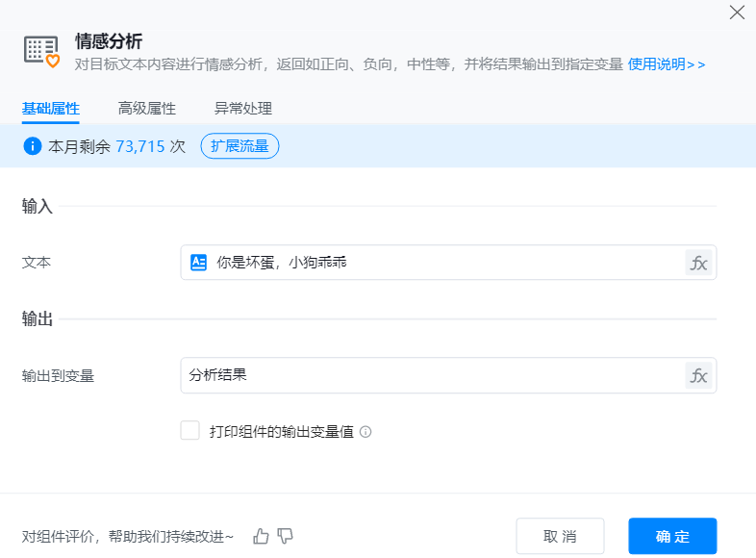Viewport: 756px width, 558px height.
Task: Switch to the 高级属性 tab
Action: 146,109
